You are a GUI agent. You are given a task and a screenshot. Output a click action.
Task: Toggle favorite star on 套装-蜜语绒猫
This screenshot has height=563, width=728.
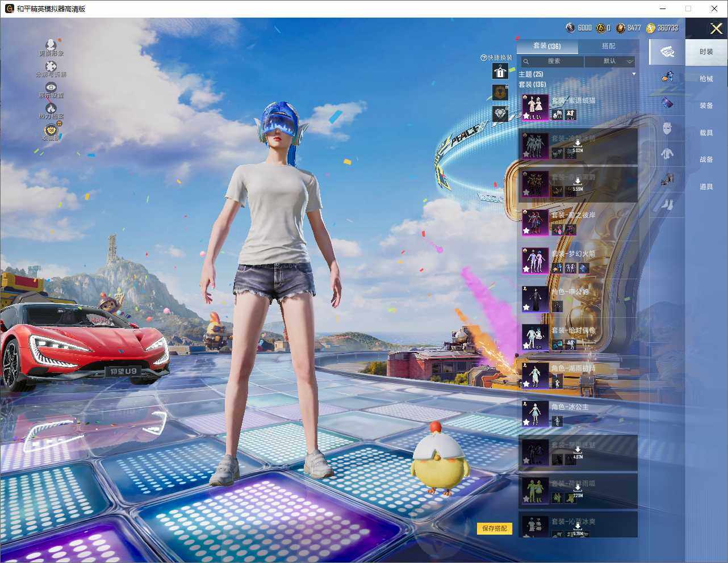(x=526, y=116)
